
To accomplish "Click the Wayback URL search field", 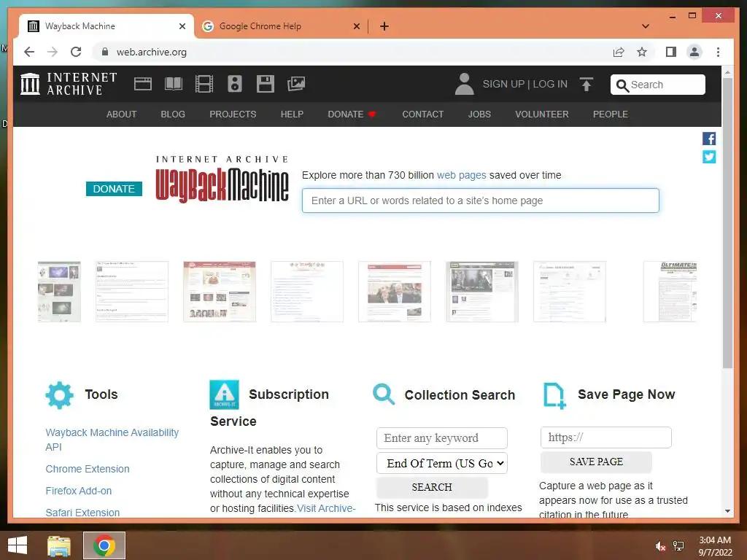I will click(x=480, y=201).
